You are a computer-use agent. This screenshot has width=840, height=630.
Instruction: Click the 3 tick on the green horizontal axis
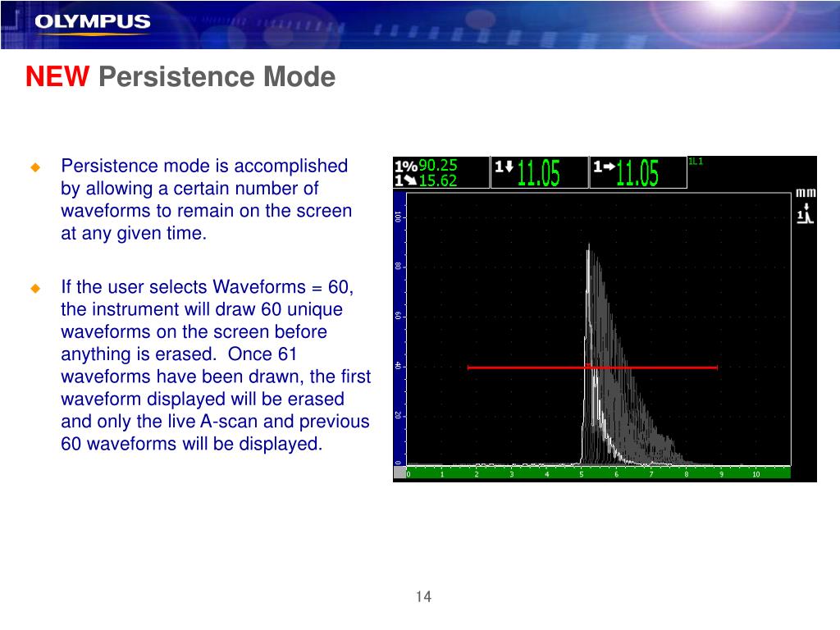[512, 474]
